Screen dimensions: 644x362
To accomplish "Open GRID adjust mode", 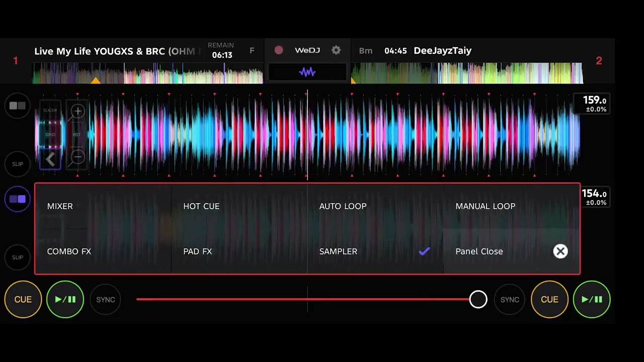I will (50, 135).
